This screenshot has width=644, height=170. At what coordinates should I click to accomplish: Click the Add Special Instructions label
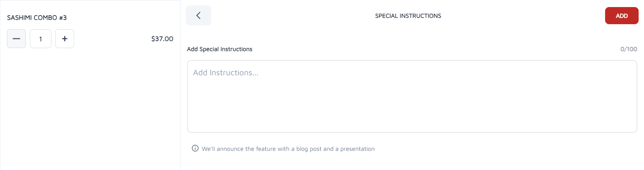pos(220,49)
